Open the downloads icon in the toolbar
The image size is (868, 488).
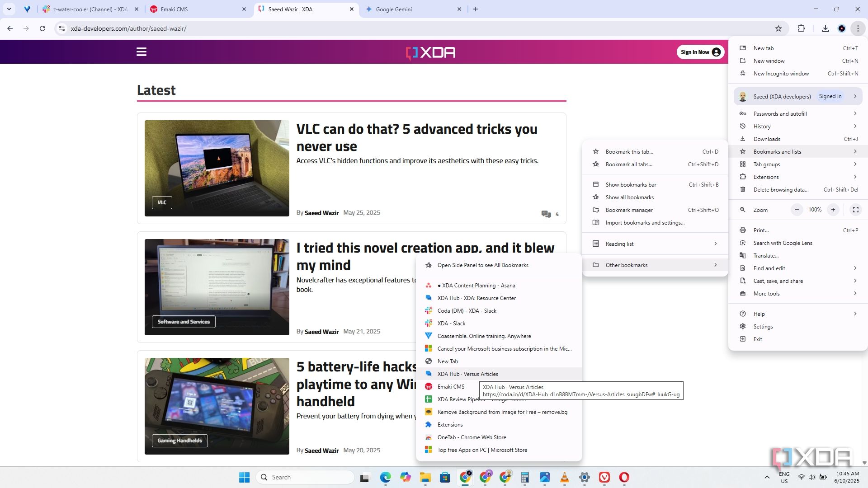pyautogui.click(x=825, y=28)
